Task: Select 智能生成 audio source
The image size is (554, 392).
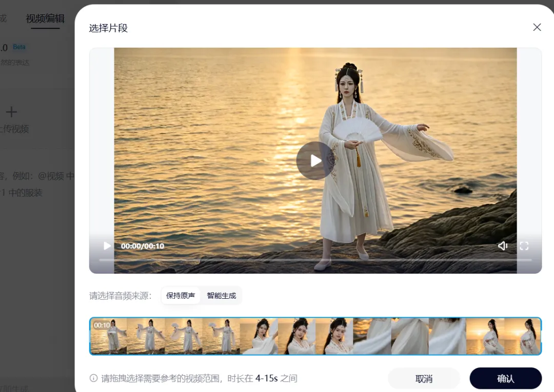Action: click(x=222, y=296)
